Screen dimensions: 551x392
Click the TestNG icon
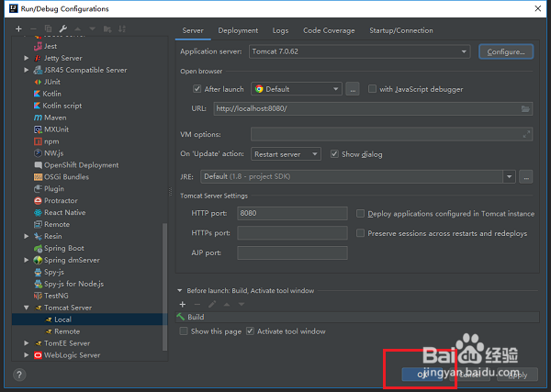38,296
